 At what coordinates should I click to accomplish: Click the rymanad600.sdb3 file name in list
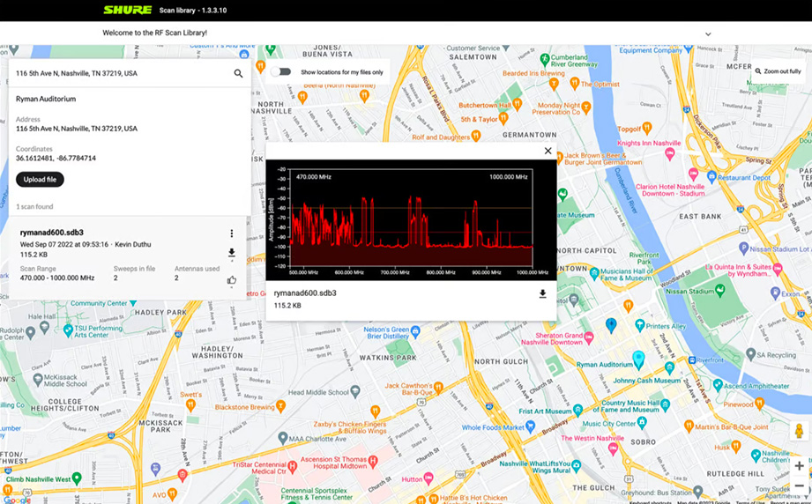click(52, 233)
